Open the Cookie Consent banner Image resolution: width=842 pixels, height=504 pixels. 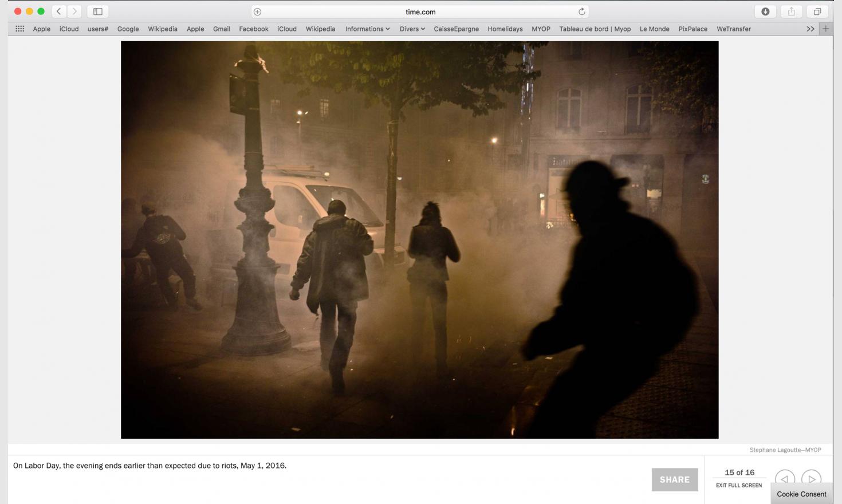tap(801, 494)
